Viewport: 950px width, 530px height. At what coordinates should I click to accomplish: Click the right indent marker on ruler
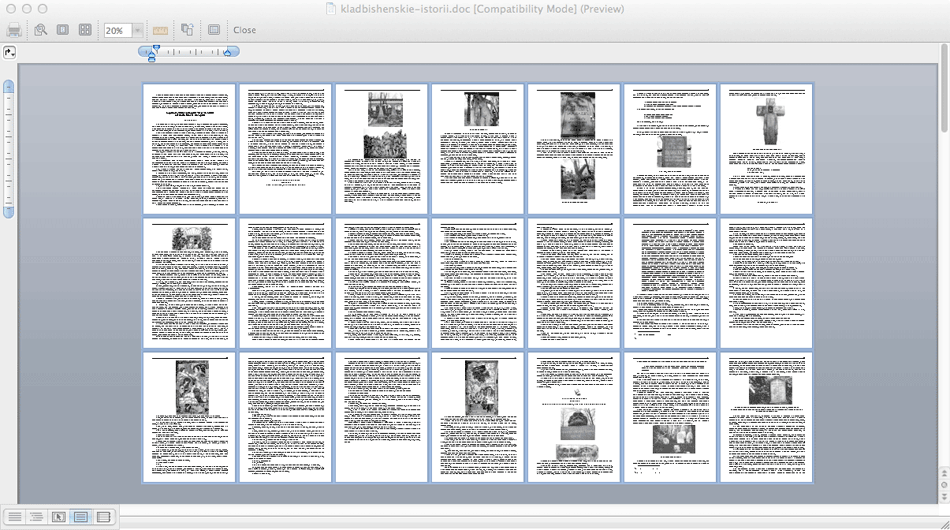(x=228, y=52)
